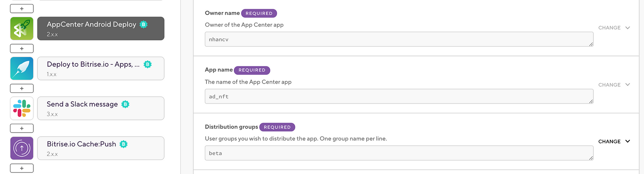Add step between Slack message and Cache:Push
644x174 pixels.
click(x=22, y=128)
